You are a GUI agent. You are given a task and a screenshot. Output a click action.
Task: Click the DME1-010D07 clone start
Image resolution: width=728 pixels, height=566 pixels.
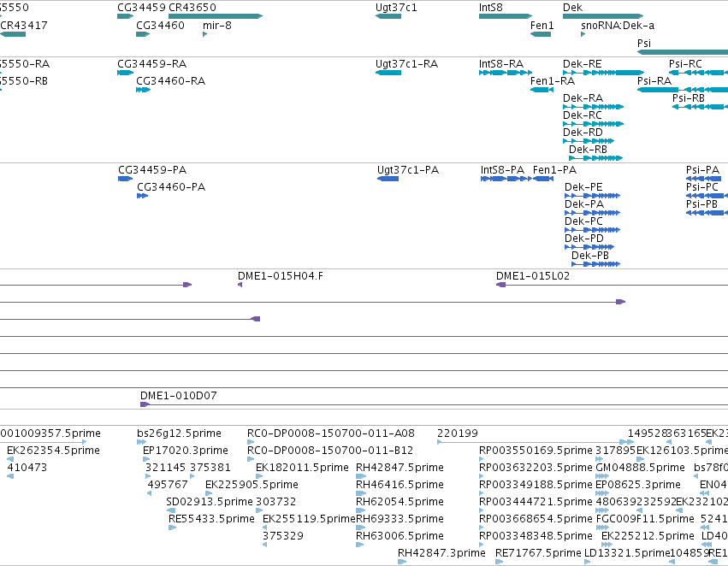click(145, 404)
